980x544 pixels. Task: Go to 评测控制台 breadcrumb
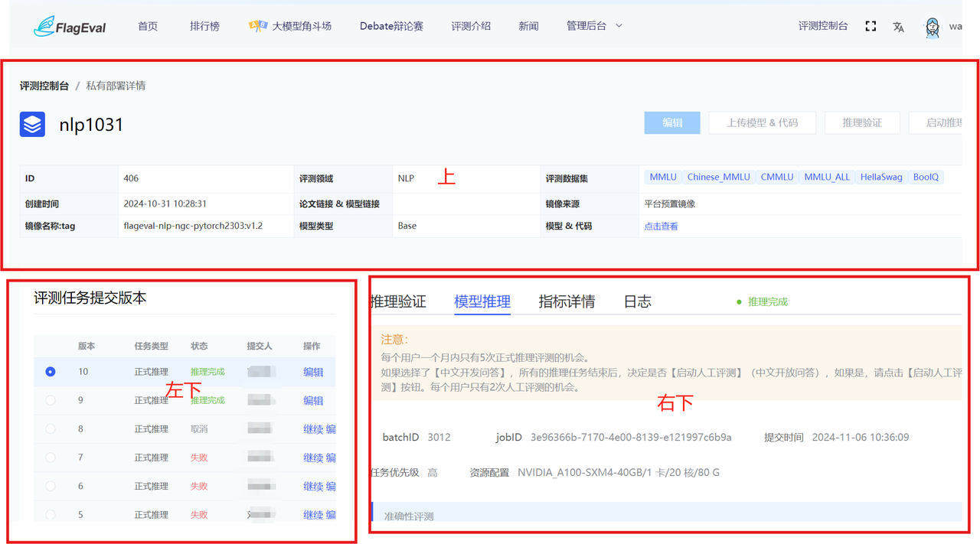pos(44,86)
